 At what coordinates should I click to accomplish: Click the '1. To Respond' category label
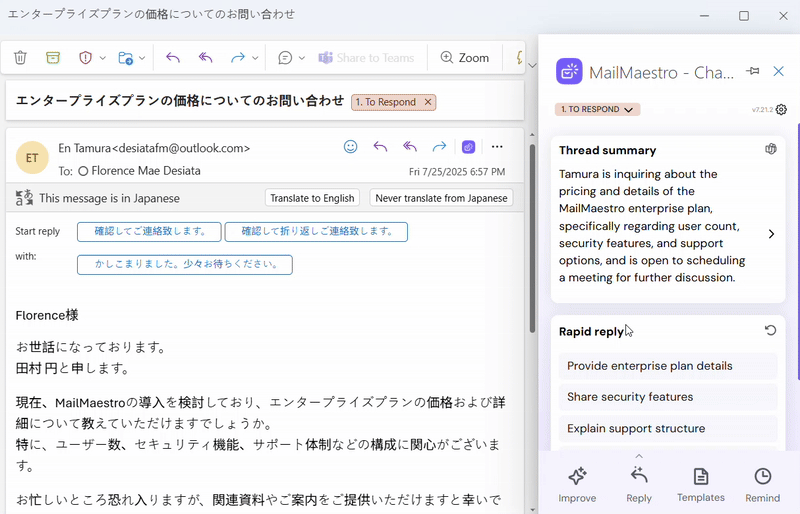coord(386,102)
